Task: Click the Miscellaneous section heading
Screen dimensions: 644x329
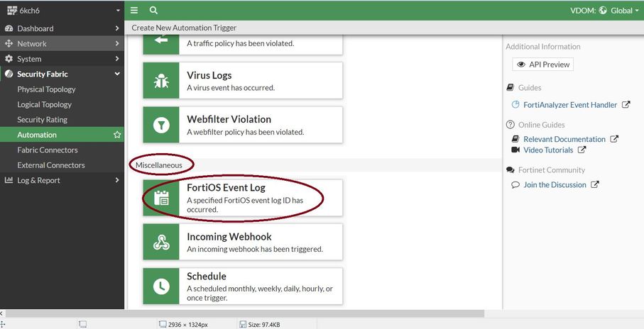Action: click(x=158, y=165)
